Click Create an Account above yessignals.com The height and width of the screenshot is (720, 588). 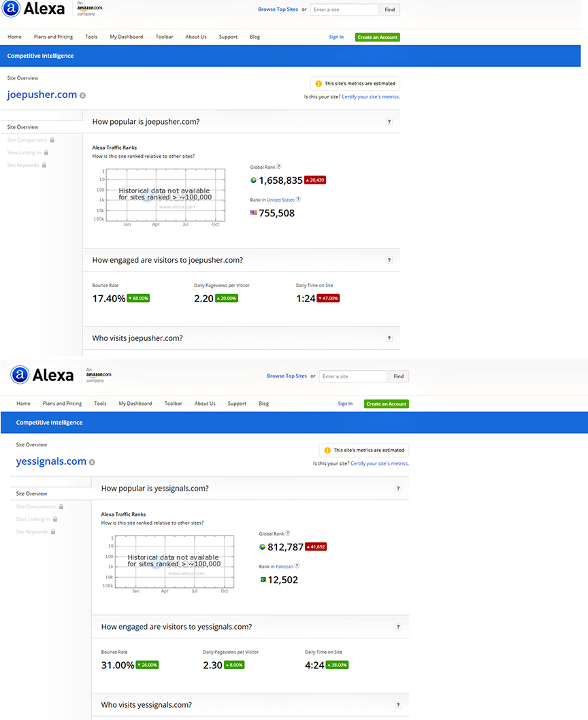387,404
